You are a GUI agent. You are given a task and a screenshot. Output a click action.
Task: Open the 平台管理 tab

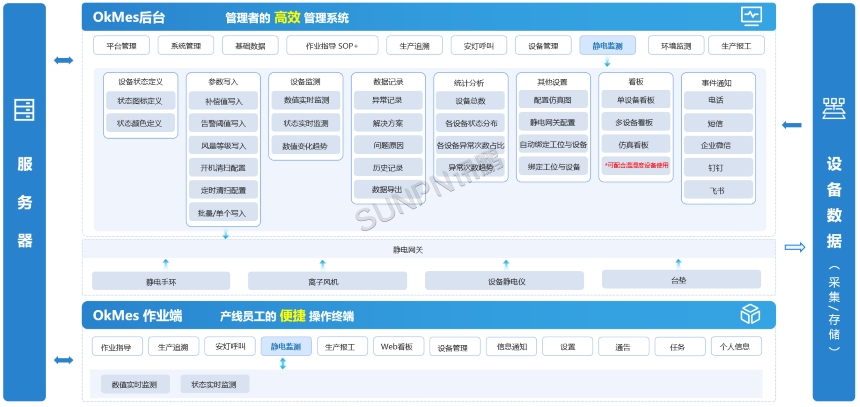121,46
